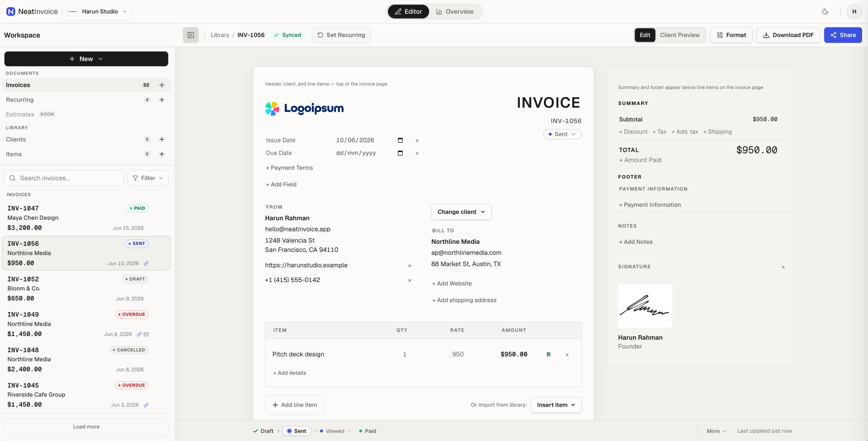The width and height of the screenshot is (868, 441).
Task: Open Due Date calendar picker icon
Action: point(400,153)
